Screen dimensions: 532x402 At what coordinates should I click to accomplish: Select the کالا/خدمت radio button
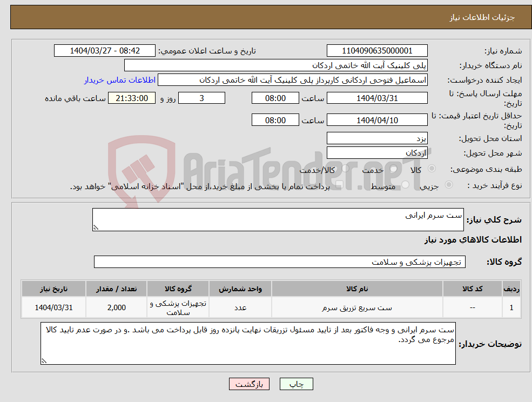[345, 169]
